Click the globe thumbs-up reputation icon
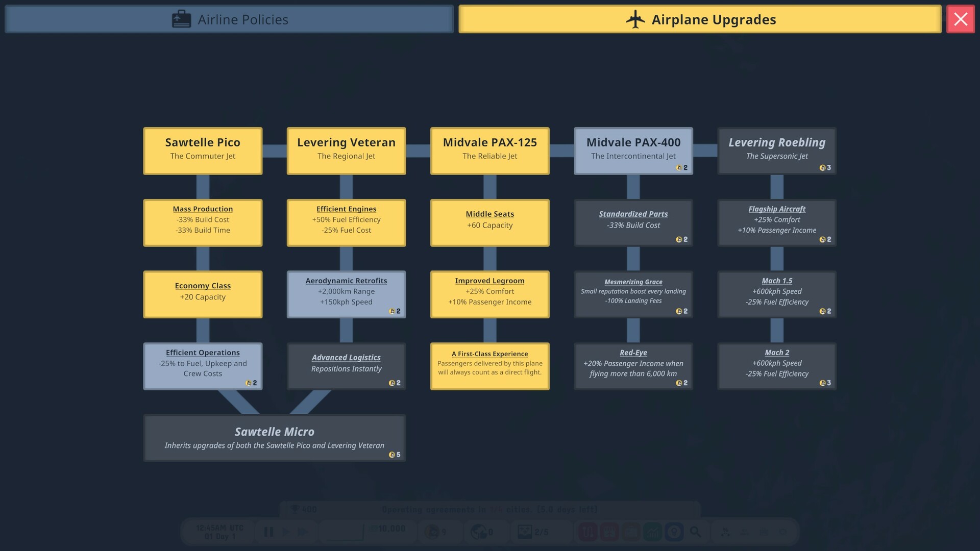The image size is (980, 551). pos(479,532)
